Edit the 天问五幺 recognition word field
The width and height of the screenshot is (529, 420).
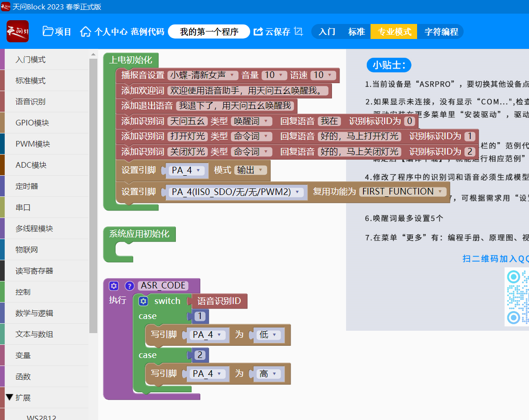coord(187,121)
